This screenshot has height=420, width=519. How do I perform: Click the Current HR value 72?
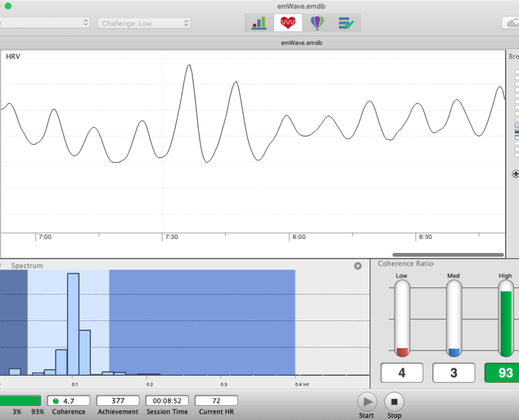(x=216, y=401)
